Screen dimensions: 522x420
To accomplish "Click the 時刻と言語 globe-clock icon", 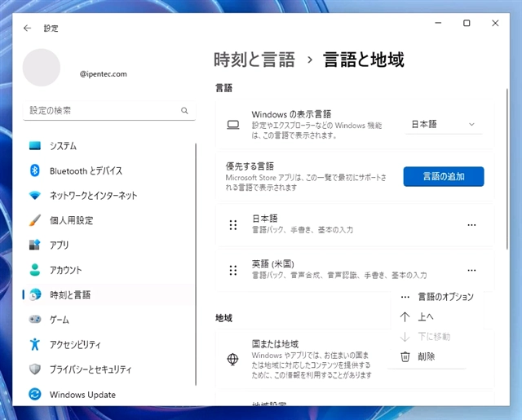I will coord(35,294).
